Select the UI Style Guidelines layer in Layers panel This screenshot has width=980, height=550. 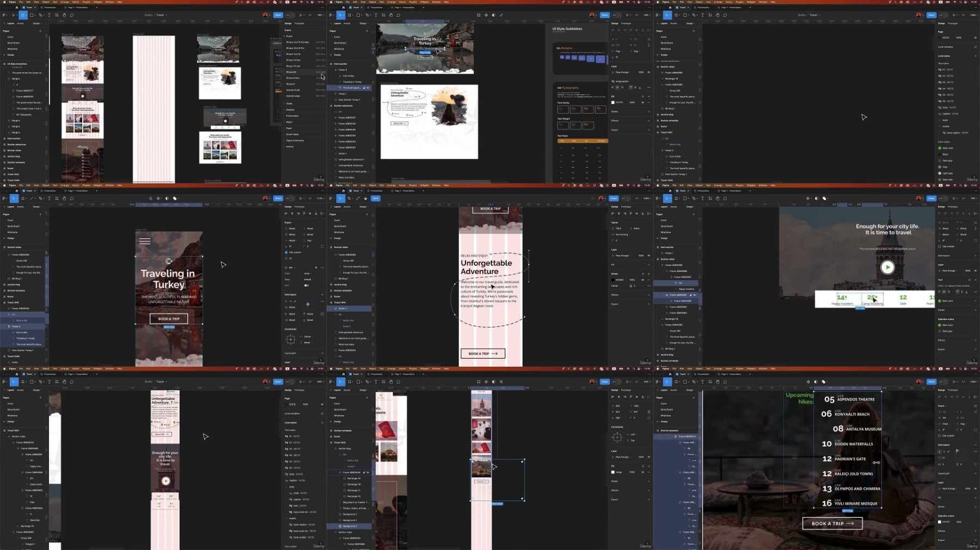(x=17, y=64)
